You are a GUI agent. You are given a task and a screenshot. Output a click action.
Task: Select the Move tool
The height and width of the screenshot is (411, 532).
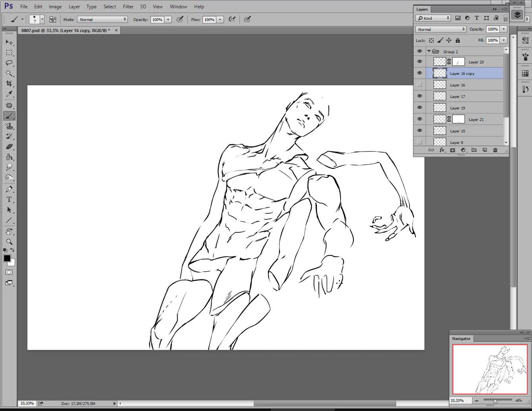(x=9, y=42)
